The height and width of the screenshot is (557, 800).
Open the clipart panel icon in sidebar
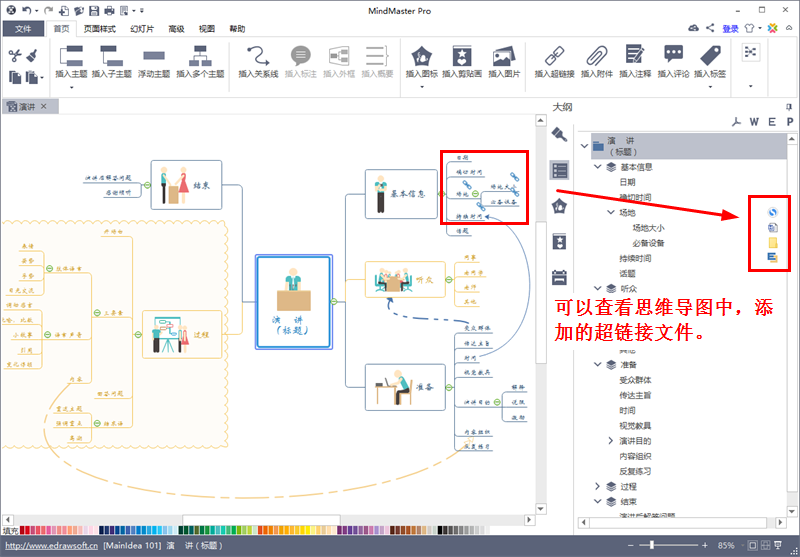(560, 242)
